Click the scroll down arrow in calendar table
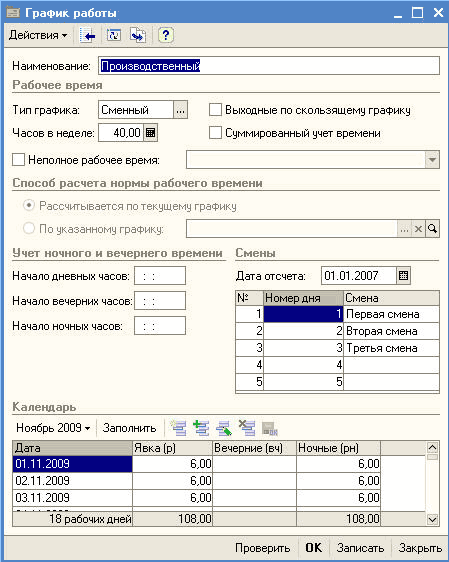Viewport: 449px width, 562px height. click(x=433, y=519)
